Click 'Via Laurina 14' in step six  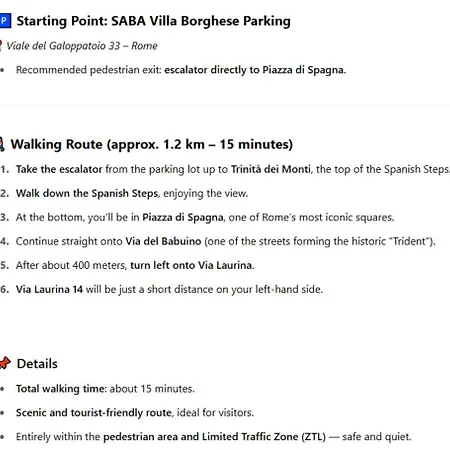pos(49,289)
